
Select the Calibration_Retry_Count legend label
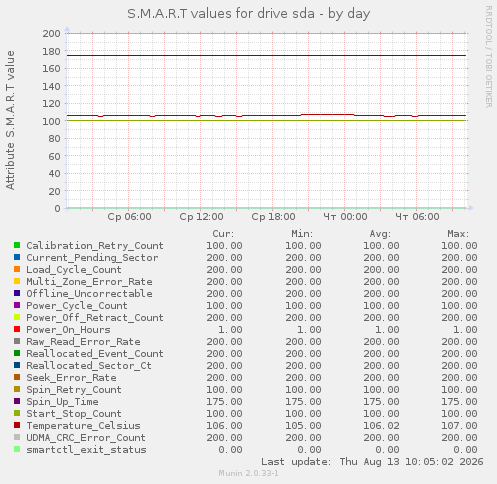pos(95,246)
